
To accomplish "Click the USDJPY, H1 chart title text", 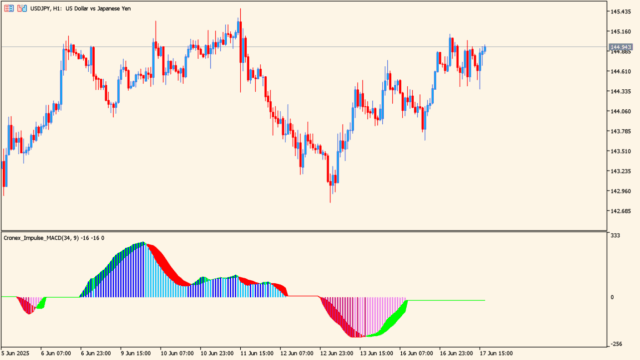I will pyautogui.click(x=81, y=8).
